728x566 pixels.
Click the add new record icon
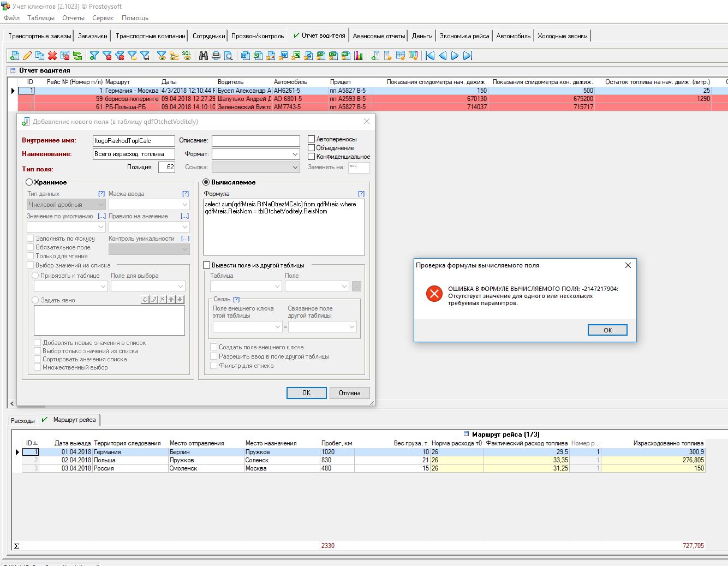tap(15, 56)
